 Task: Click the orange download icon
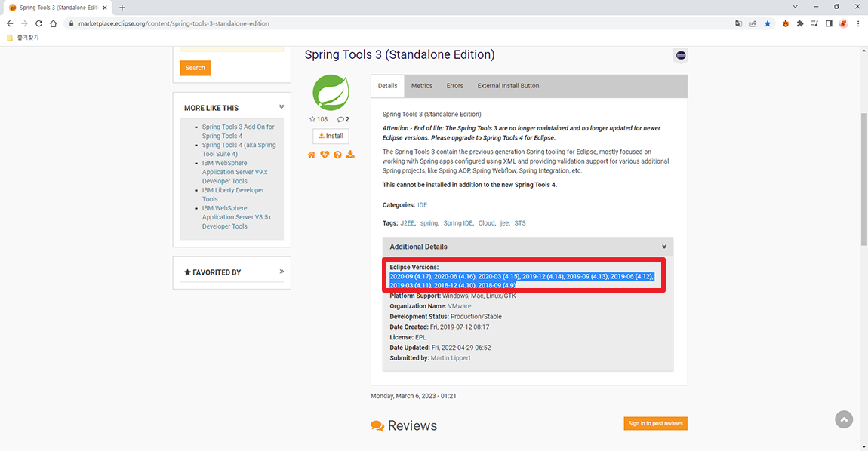pos(350,155)
